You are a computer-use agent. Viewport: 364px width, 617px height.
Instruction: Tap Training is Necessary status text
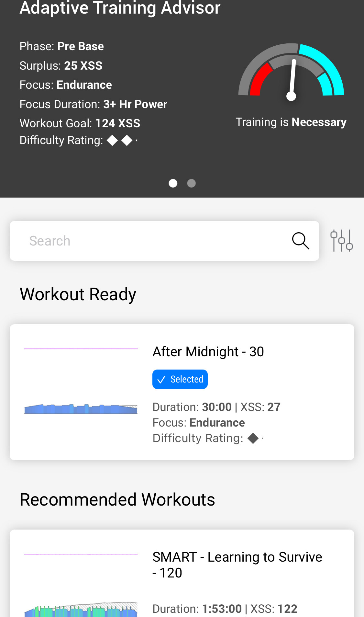tap(291, 122)
